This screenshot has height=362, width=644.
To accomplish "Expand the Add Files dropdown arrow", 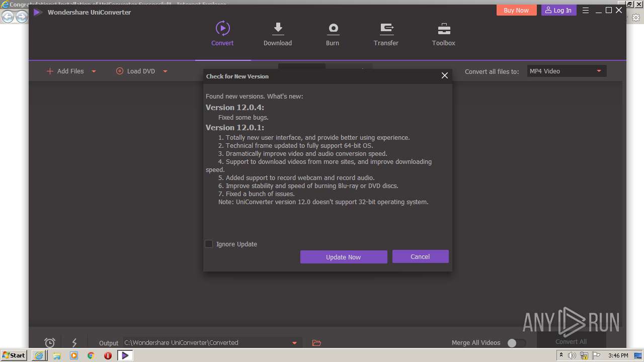I will pos(94,71).
